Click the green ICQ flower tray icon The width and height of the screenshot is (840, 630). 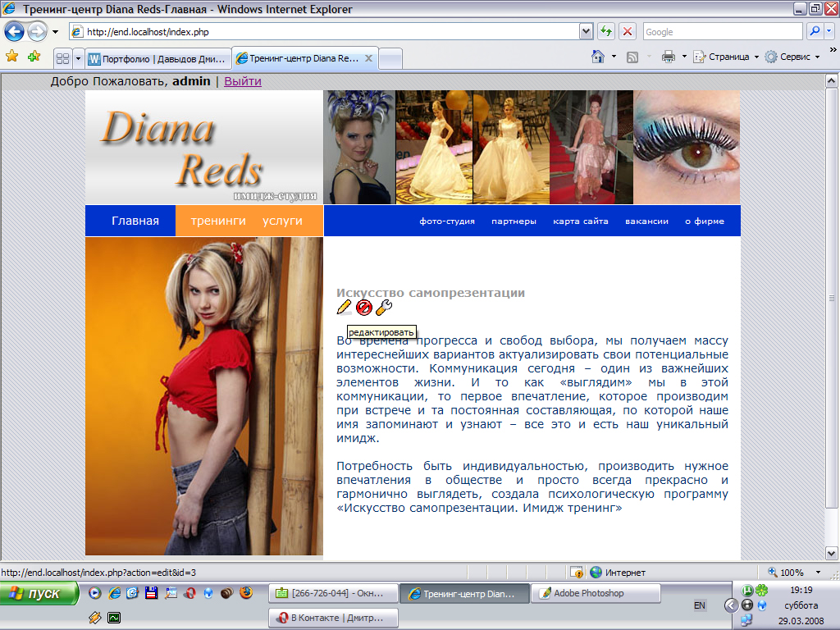click(x=762, y=591)
